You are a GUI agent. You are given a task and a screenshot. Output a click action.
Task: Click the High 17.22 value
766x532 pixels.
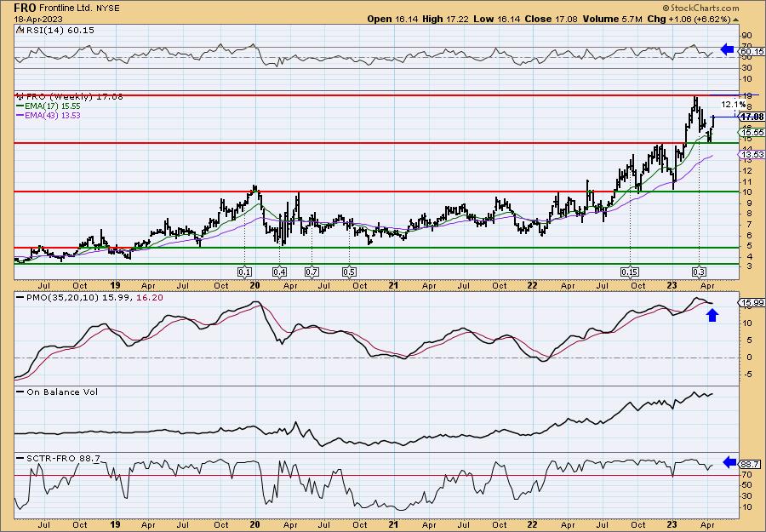446,19
